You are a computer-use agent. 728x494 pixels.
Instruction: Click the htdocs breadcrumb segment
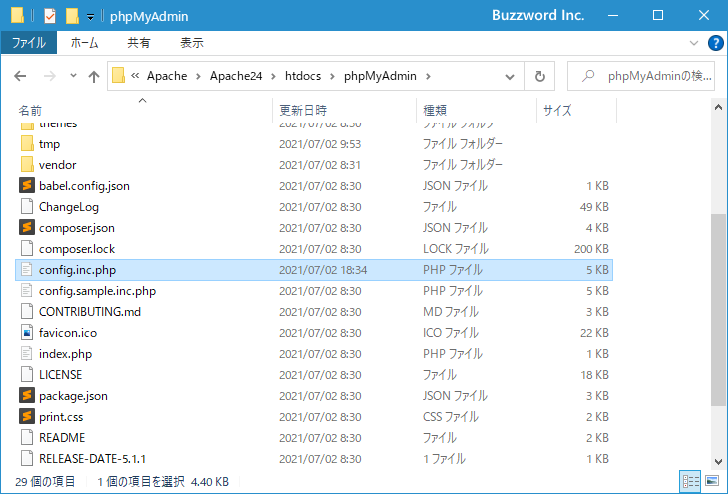click(303, 76)
